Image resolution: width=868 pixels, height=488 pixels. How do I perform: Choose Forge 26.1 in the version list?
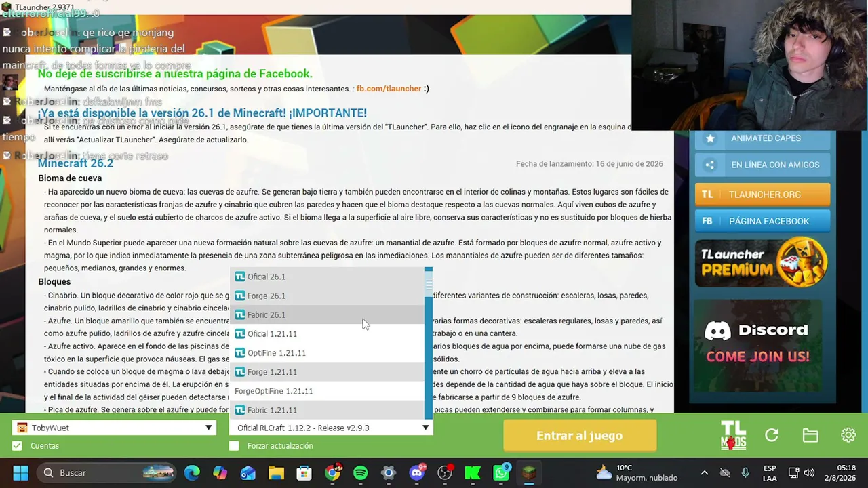coord(327,296)
